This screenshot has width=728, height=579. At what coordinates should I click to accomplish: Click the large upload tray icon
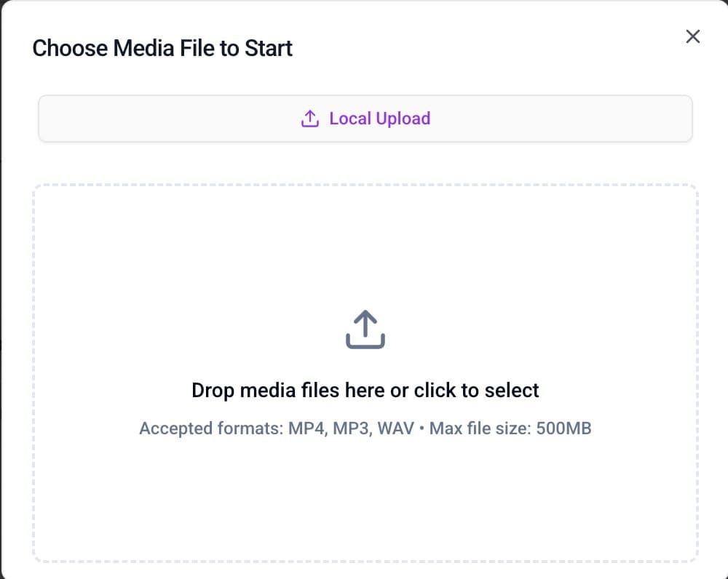coord(365,330)
